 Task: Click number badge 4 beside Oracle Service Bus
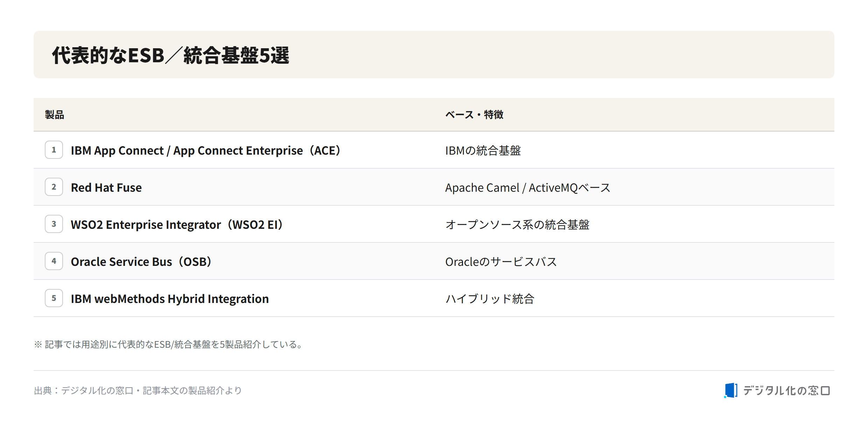[54, 261]
